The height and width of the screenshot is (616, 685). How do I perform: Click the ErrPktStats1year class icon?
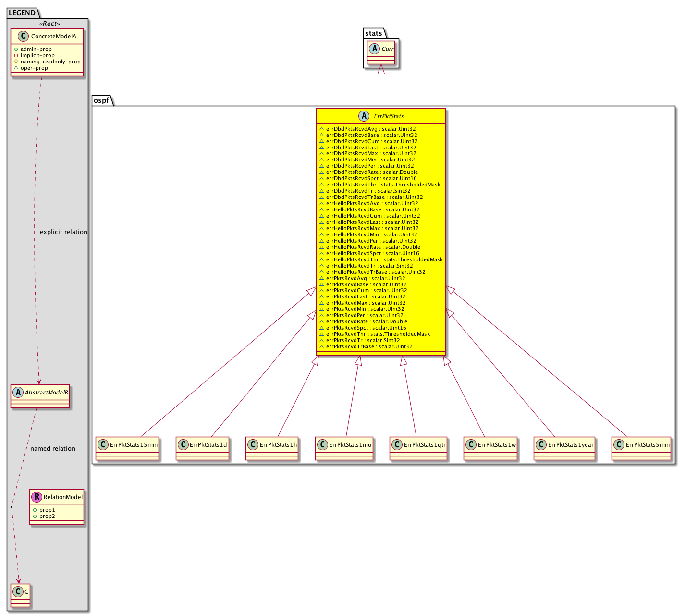coord(541,445)
